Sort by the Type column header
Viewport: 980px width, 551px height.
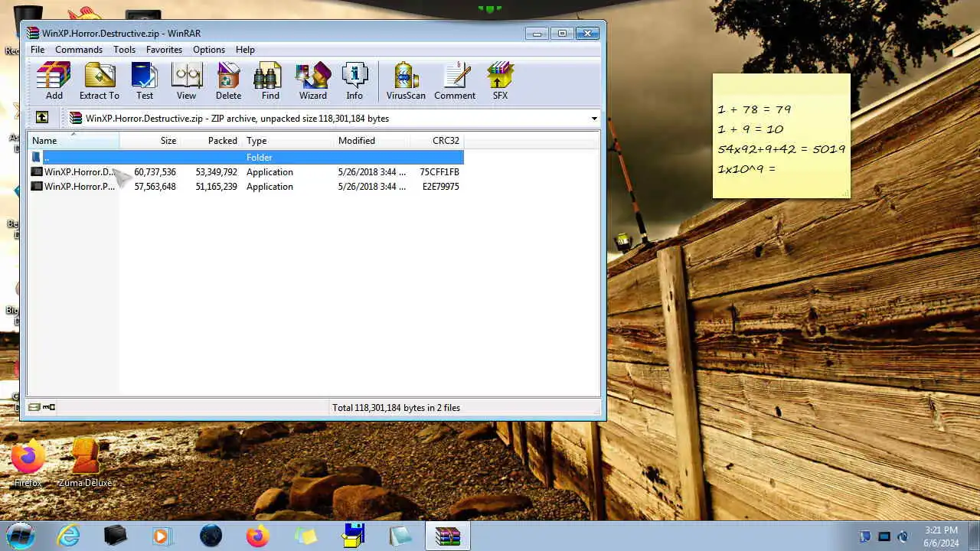(288, 141)
